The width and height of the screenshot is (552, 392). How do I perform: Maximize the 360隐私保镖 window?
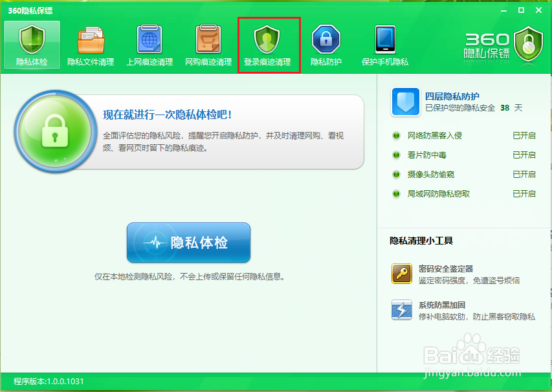[522, 10]
